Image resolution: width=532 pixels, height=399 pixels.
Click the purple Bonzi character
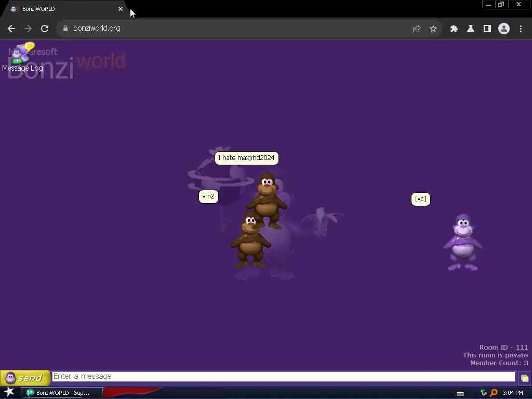click(x=462, y=242)
